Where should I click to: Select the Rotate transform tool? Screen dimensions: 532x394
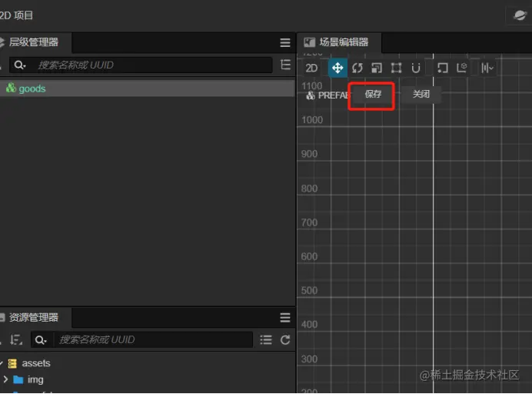[x=357, y=68]
